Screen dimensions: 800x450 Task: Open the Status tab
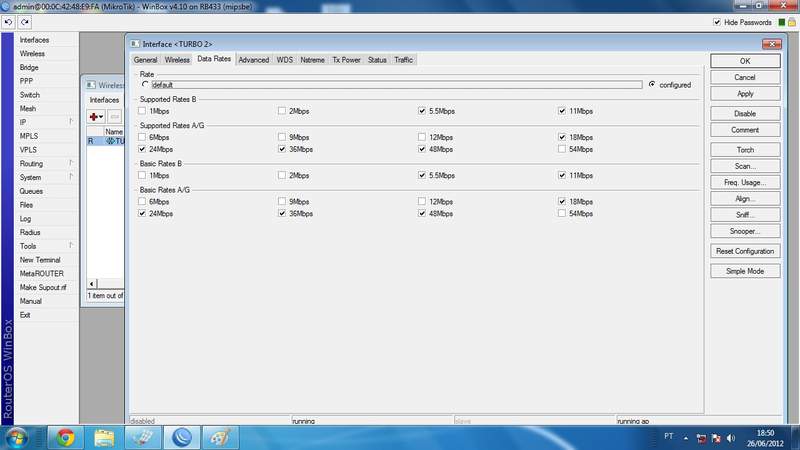377,60
